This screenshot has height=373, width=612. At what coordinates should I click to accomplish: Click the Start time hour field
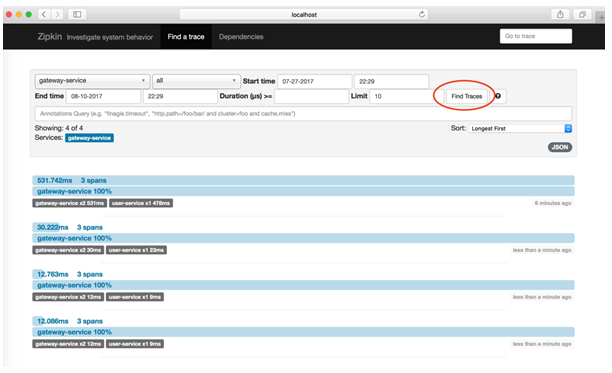point(391,82)
